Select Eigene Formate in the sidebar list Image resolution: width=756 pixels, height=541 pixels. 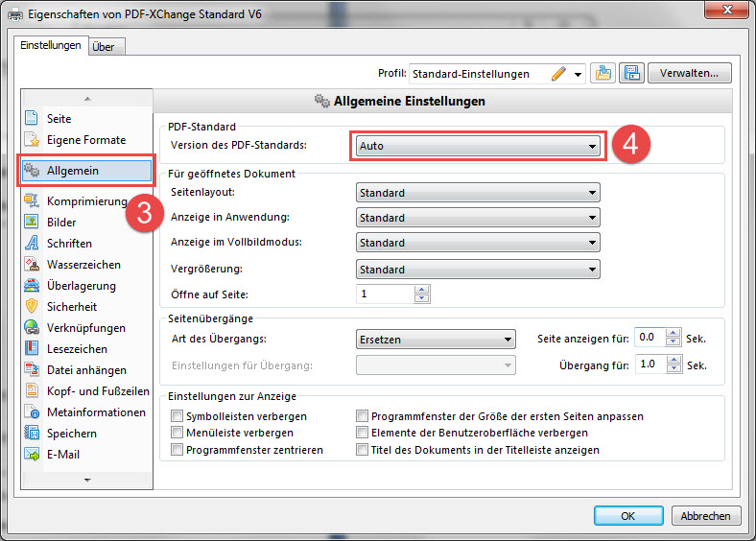point(86,139)
